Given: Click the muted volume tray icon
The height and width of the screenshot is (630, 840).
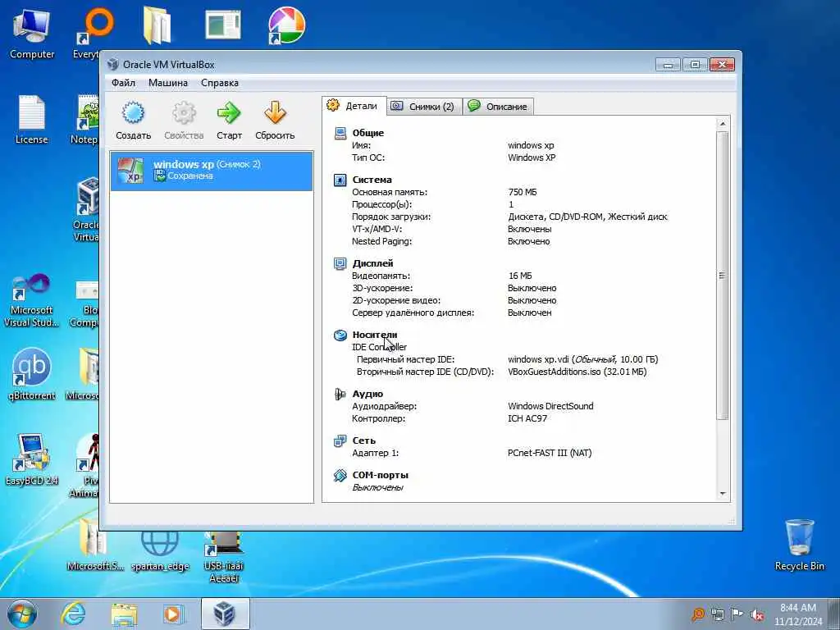Looking at the screenshot, I should [x=757, y=614].
